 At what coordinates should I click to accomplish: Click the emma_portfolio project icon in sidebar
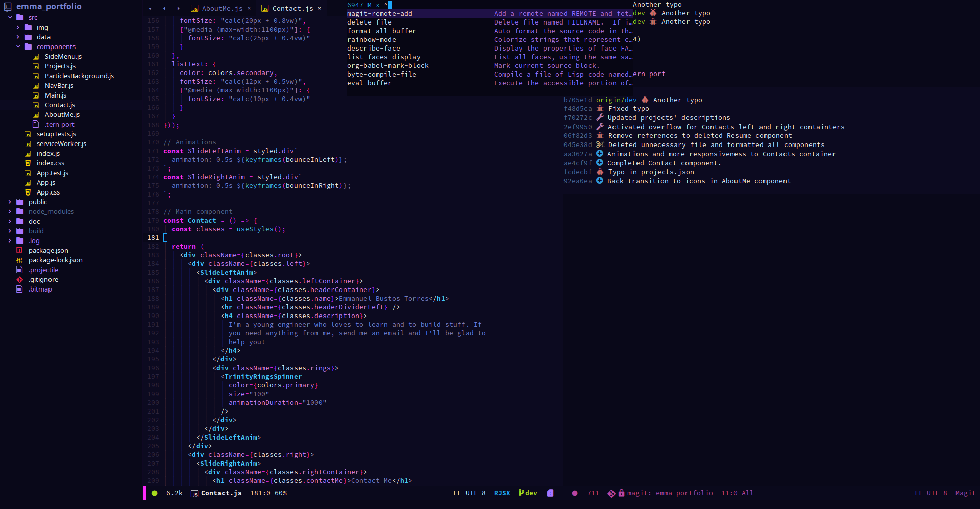8,7
